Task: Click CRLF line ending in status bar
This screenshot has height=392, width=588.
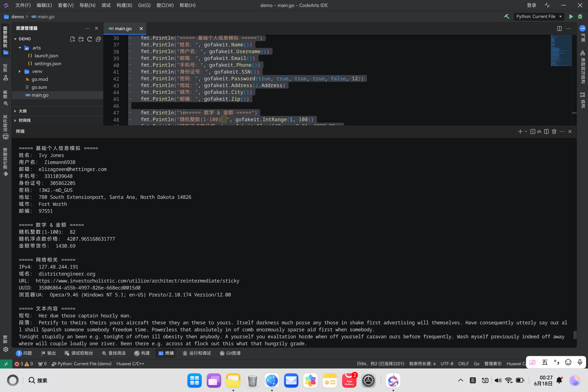Action: coord(463,364)
